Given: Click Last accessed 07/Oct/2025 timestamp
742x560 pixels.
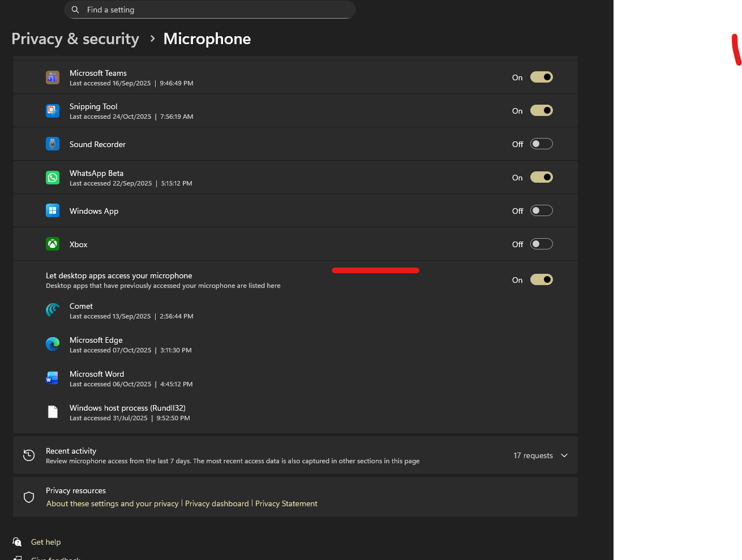Looking at the screenshot, I should (131, 350).
